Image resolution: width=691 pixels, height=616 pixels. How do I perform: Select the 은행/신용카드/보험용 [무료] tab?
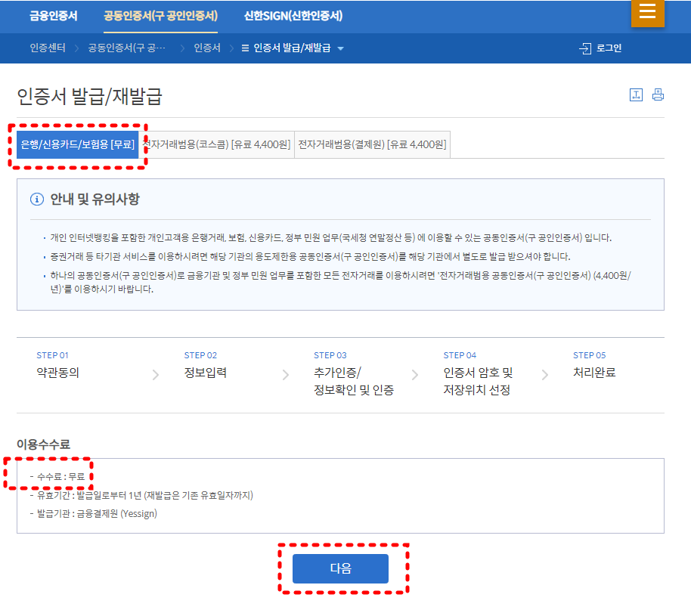point(78,144)
